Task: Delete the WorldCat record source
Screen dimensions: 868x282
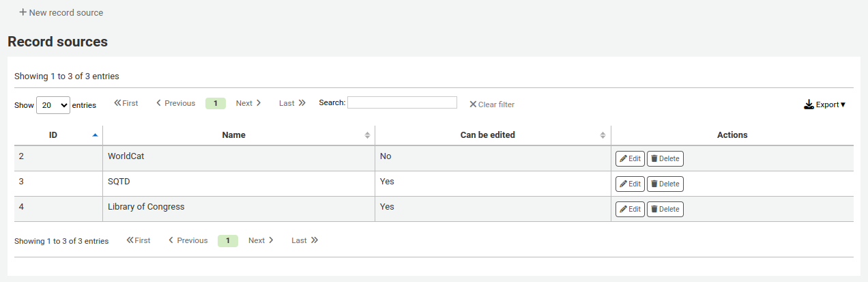Action: 665,158
